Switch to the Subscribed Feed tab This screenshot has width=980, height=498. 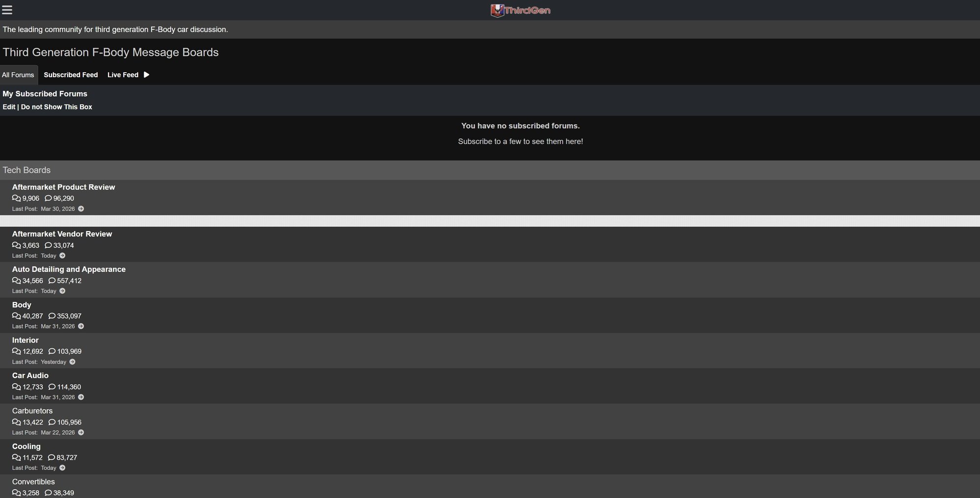click(x=71, y=75)
